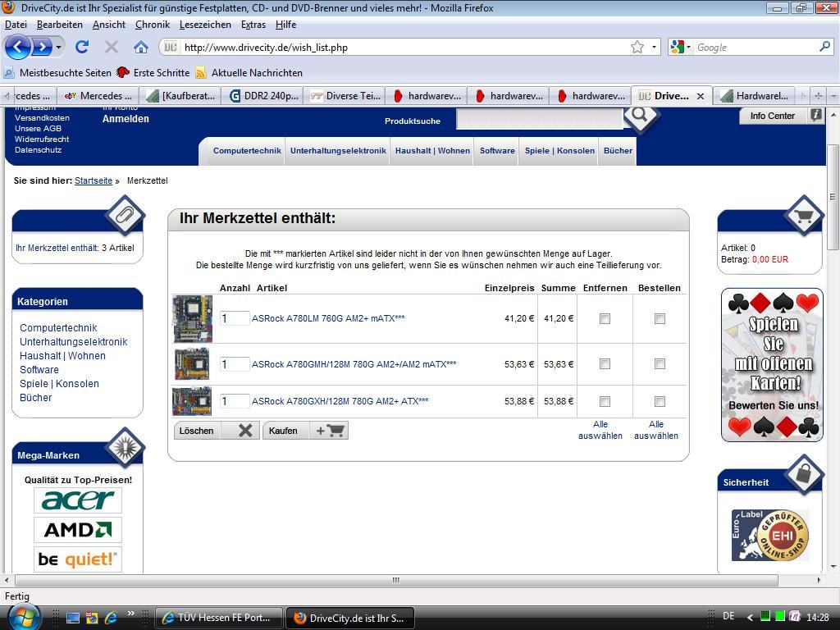Viewport: 840px width, 630px height.
Task: Click the Google search magnifier icon
Action: click(x=824, y=47)
